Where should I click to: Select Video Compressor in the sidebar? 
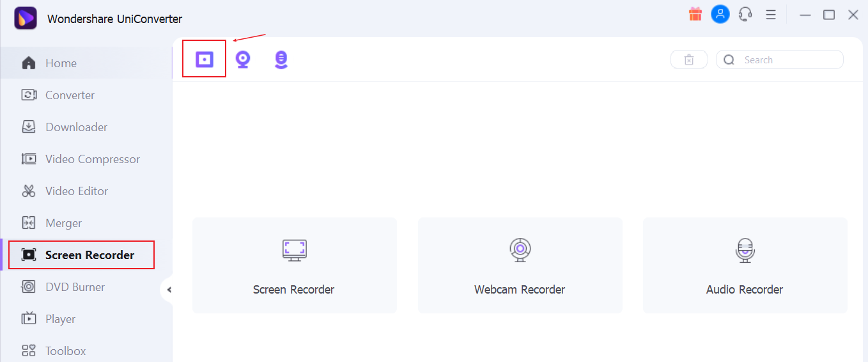(x=92, y=159)
